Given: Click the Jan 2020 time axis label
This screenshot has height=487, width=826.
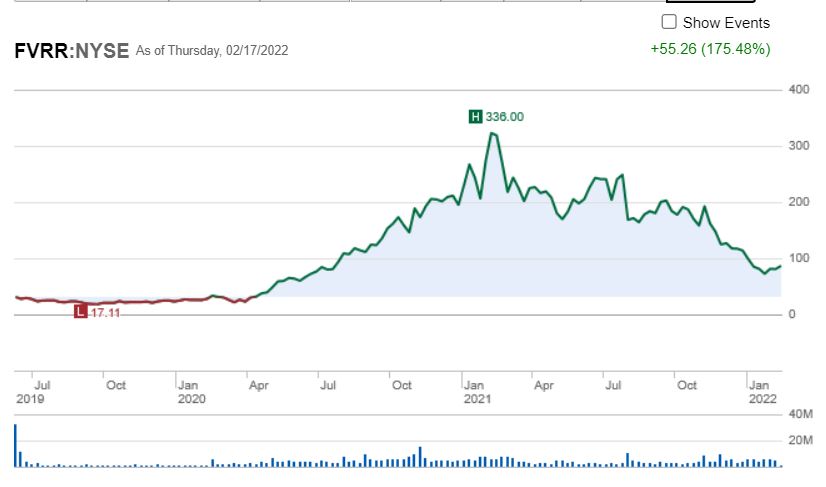Looking at the screenshot, I should click(191, 392).
